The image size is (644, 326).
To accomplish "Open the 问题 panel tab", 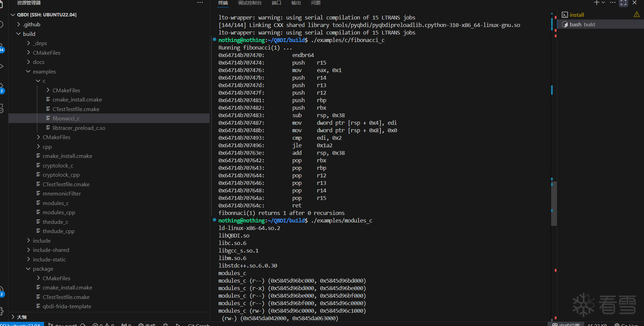I will (x=316, y=3).
